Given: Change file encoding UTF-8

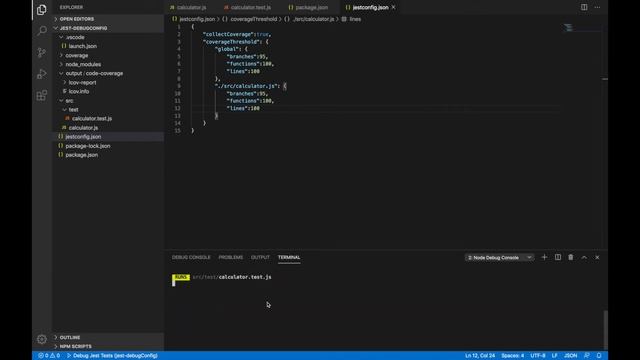Looking at the screenshot, I should coord(538,356).
